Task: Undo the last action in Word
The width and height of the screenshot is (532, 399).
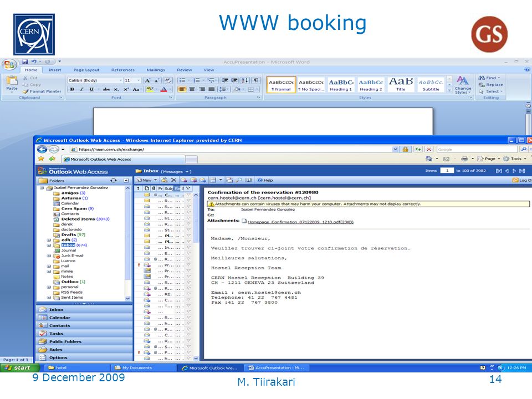Action: pyautogui.click(x=34, y=62)
